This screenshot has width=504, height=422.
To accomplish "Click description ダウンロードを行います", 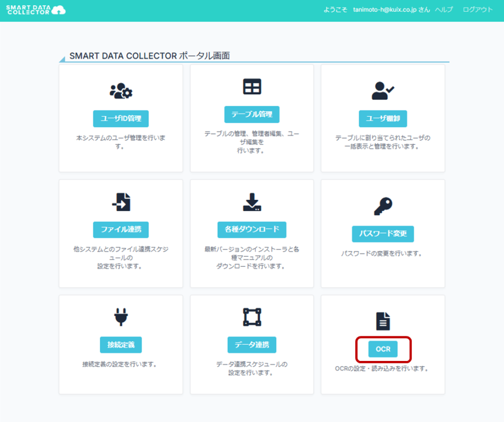I will click(x=251, y=266).
